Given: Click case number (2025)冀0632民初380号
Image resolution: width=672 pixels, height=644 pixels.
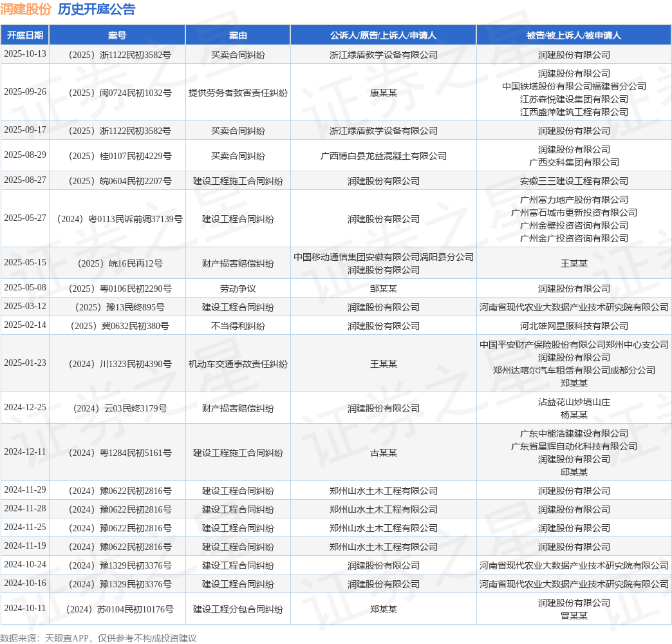Looking at the screenshot, I should point(120,326).
